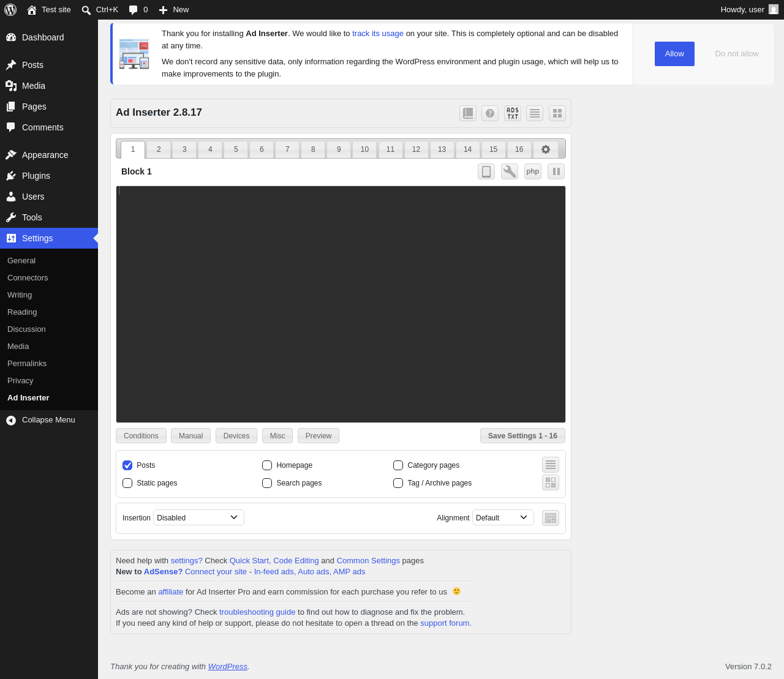
Task: Click the Dashboard gauge icon in the sidebar
Action: tap(11, 37)
